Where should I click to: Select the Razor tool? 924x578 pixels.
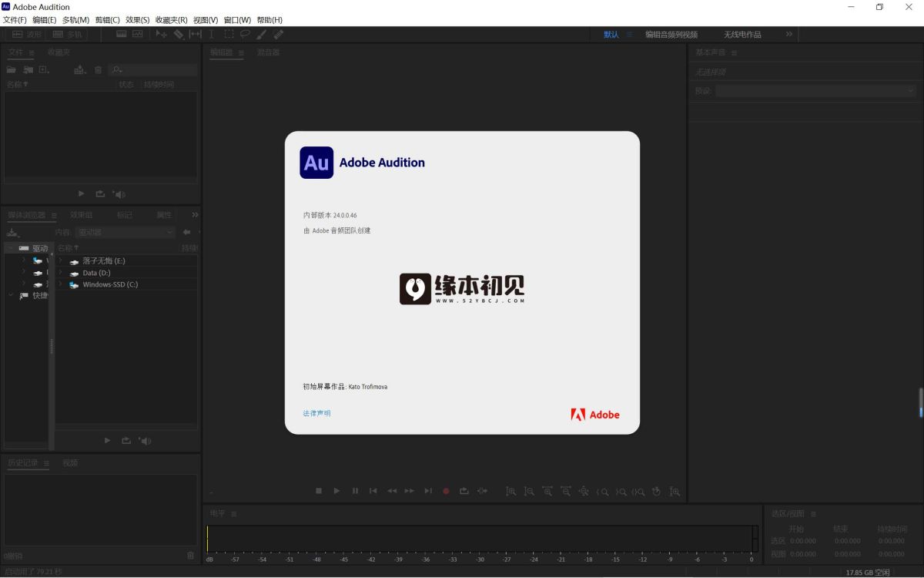tap(178, 34)
